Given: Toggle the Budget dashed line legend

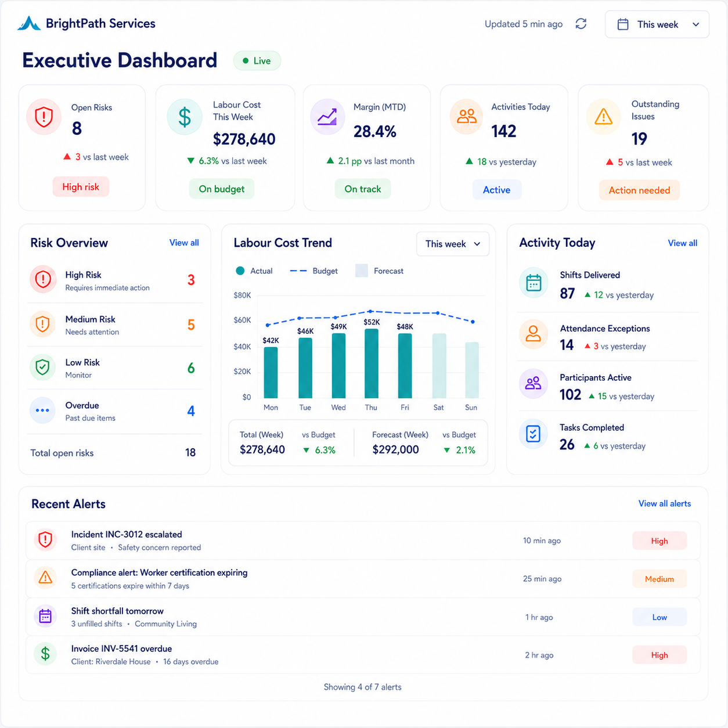Looking at the screenshot, I should (x=313, y=271).
